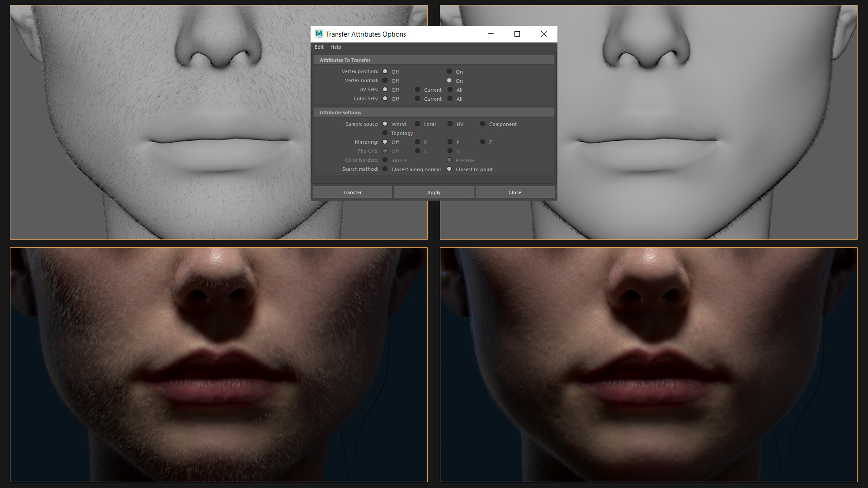Open the Edit menu in Transfer Attributes Options
The width and height of the screenshot is (868, 488).
point(319,47)
